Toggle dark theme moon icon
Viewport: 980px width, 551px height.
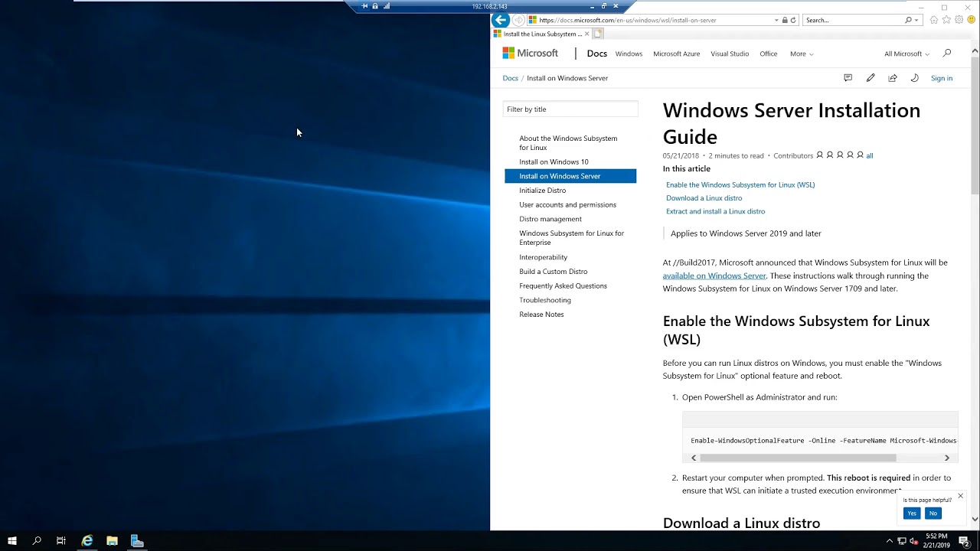[x=914, y=78]
